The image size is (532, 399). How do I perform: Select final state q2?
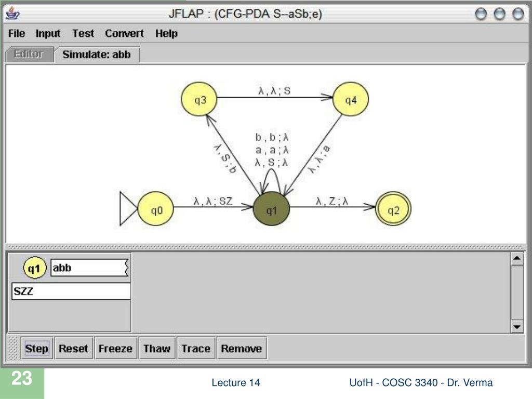[x=393, y=209]
